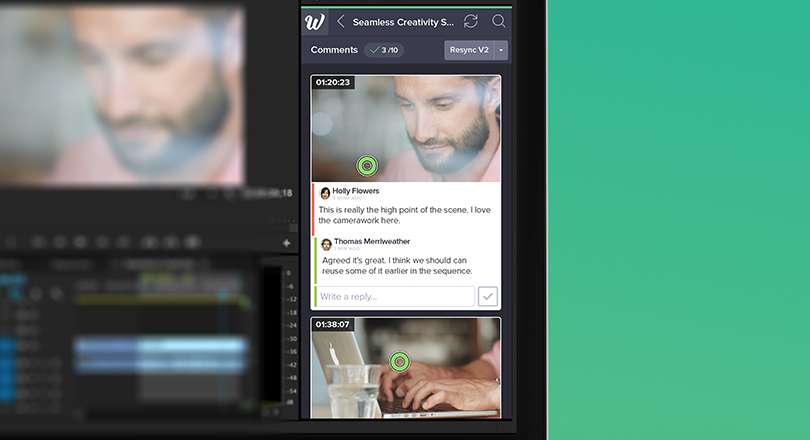Click the Resync V2 button
Image resolution: width=810 pixels, height=440 pixels.
[x=469, y=50]
